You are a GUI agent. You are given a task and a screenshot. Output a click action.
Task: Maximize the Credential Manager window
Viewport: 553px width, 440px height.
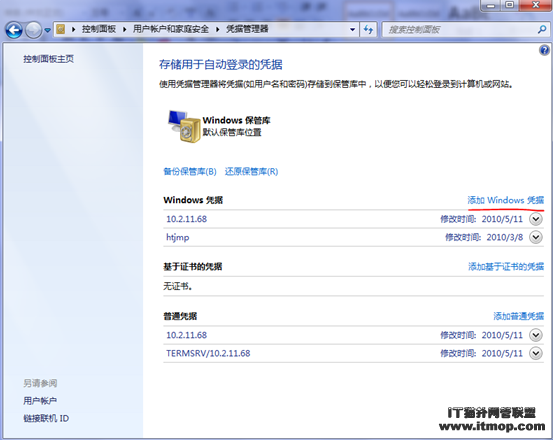tap(509, 5)
